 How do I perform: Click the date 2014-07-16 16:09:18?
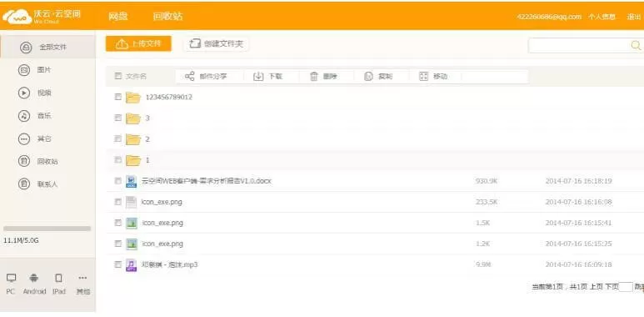579,264
